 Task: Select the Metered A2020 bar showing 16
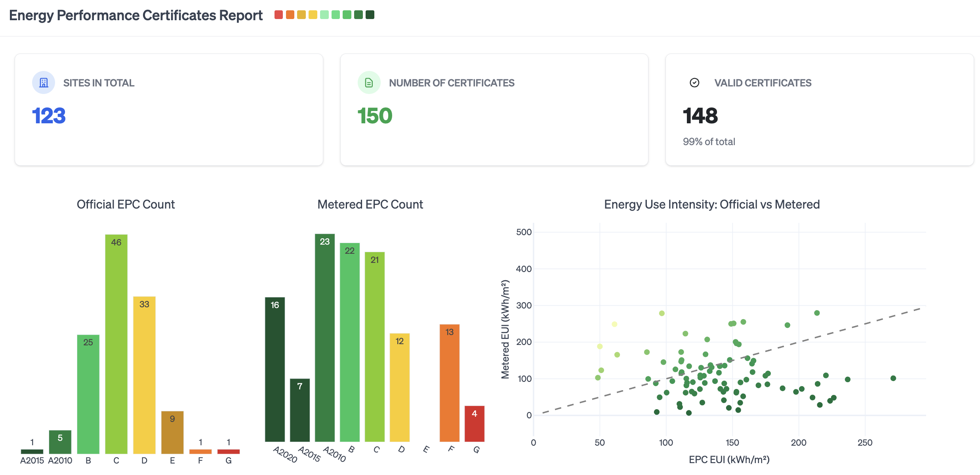point(275,369)
